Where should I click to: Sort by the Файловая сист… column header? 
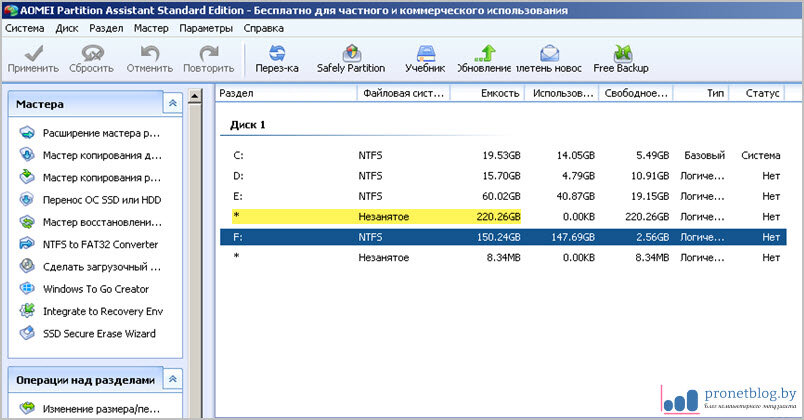(x=404, y=93)
